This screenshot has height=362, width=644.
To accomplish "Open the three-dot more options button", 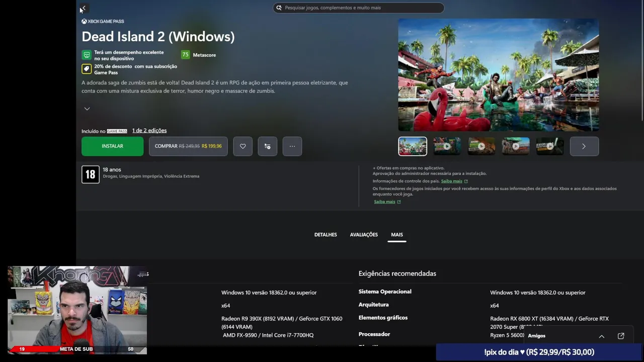I will tap(292, 146).
